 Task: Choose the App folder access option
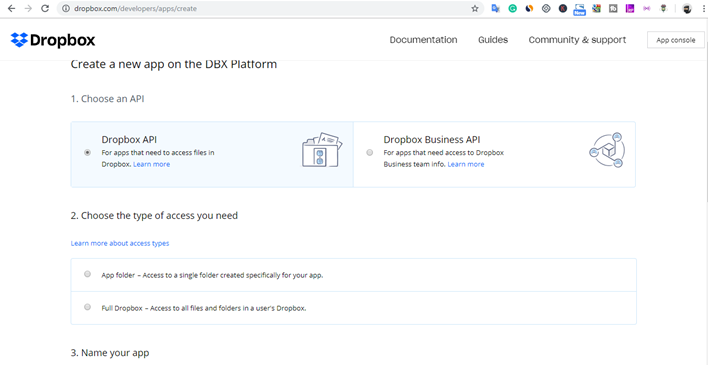pos(87,274)
